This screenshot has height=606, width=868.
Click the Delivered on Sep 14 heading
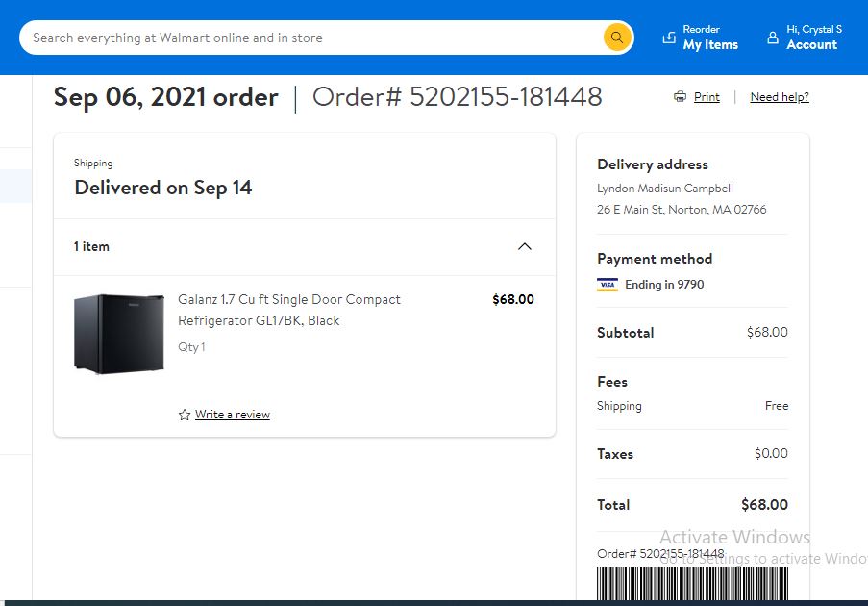pyautogui.click(x=163, y=188)
